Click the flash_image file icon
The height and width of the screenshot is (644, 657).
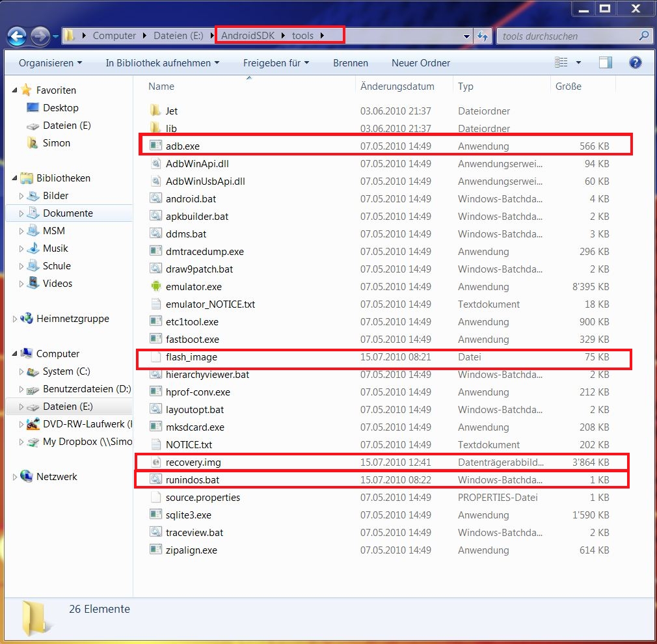156,357
